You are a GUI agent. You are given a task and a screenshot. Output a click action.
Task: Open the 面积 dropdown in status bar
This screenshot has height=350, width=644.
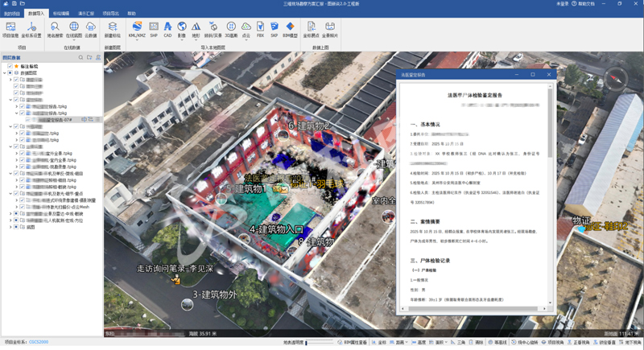(446, 342)
